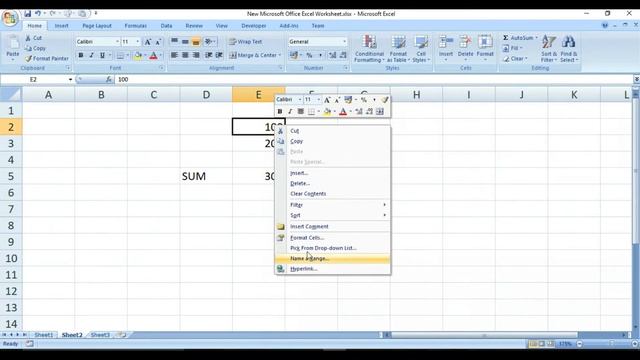The image size is (640, 360).
Task: Decrease indent in ribbon
Action: coord(209,55)
